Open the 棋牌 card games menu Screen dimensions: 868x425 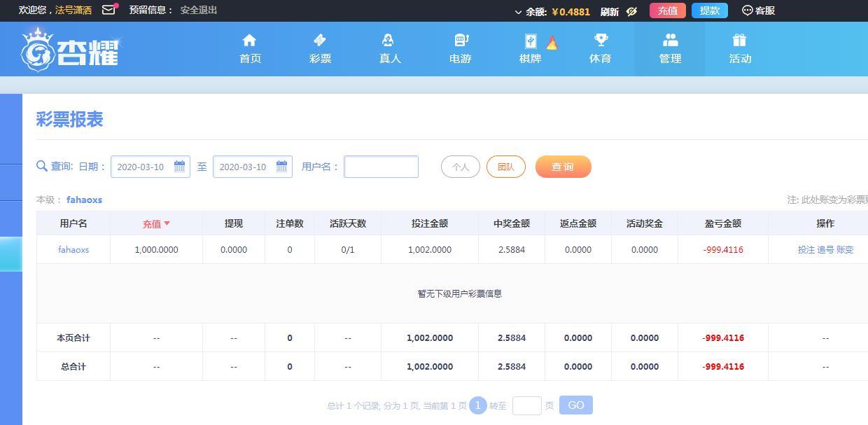click(x=531, y=49)
